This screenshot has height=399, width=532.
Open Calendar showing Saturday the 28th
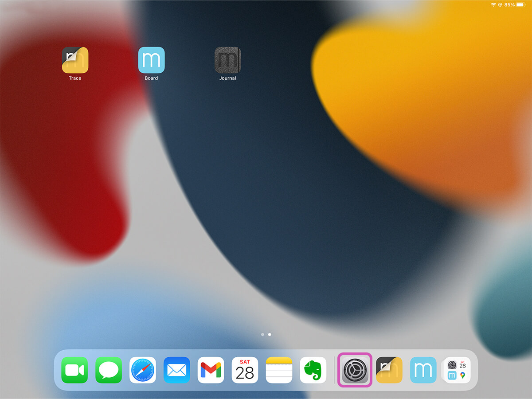click(x=245, y=369)
